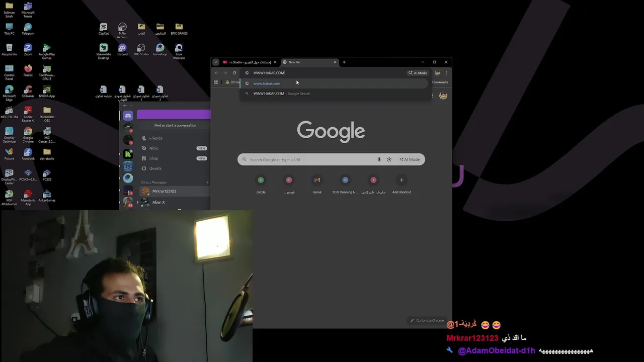Open the Myinstants App desktop icon
This screenshot has height=362, width=644.
click(28, 198)
